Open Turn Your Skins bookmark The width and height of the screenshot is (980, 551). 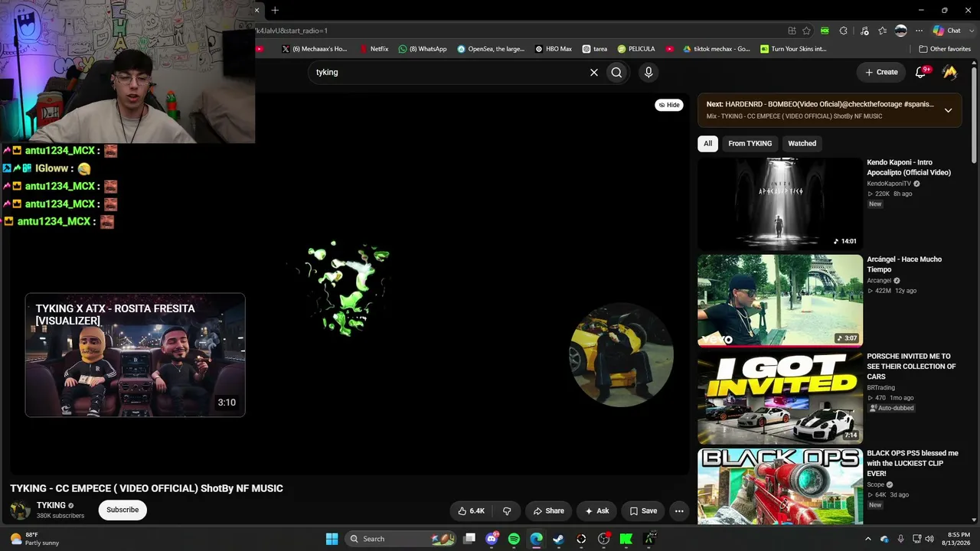(793, 49)
